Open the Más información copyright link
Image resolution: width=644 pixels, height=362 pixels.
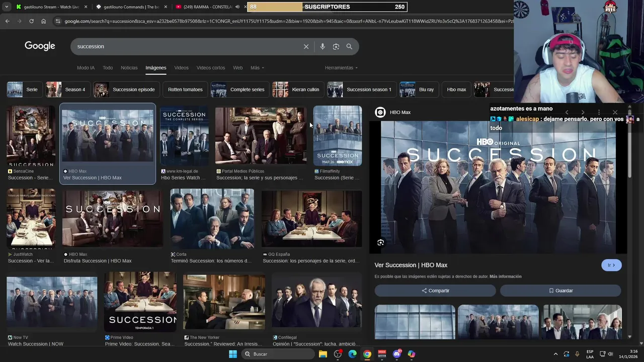coord(505,277)
